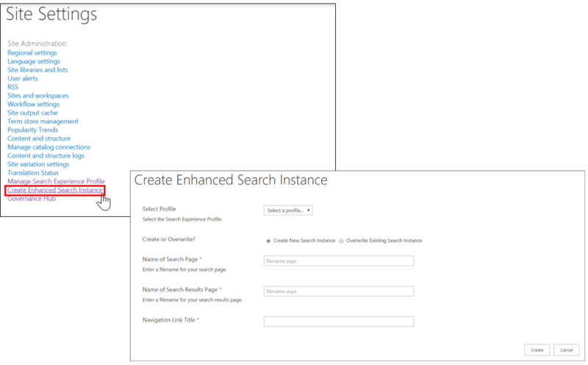
Task: Go to Site libraries and lists
Action: [x=37, y=70]
